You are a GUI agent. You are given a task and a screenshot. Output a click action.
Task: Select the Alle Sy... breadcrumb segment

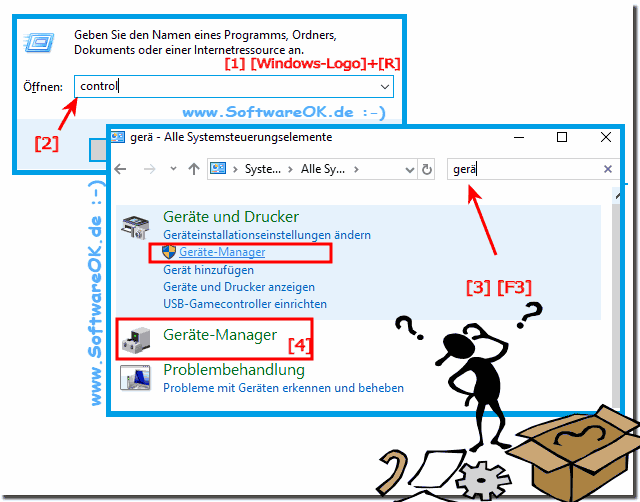point(323,169)
